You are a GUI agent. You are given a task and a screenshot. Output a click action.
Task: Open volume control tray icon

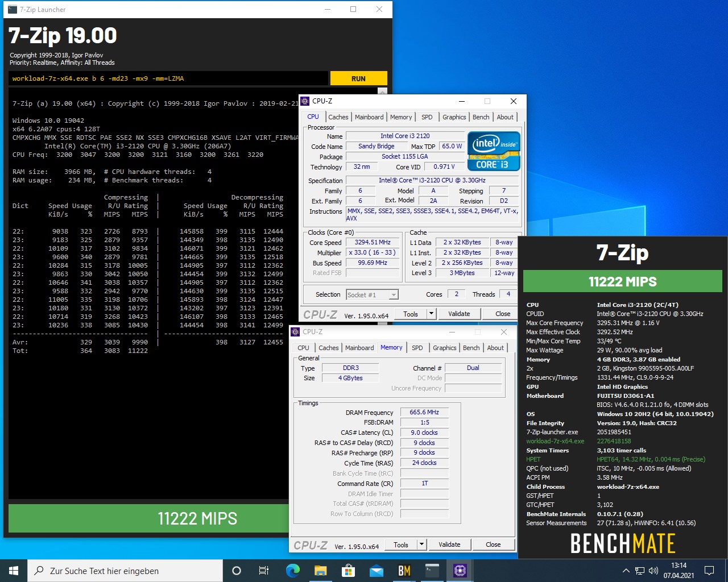pyautogui.click(x=653, y=571)
